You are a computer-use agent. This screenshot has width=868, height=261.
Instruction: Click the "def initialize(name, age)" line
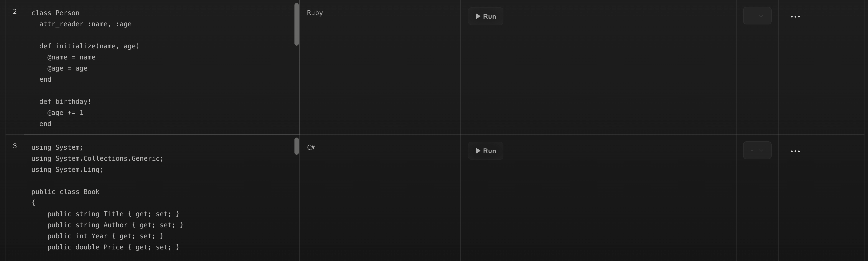[89, 46]
